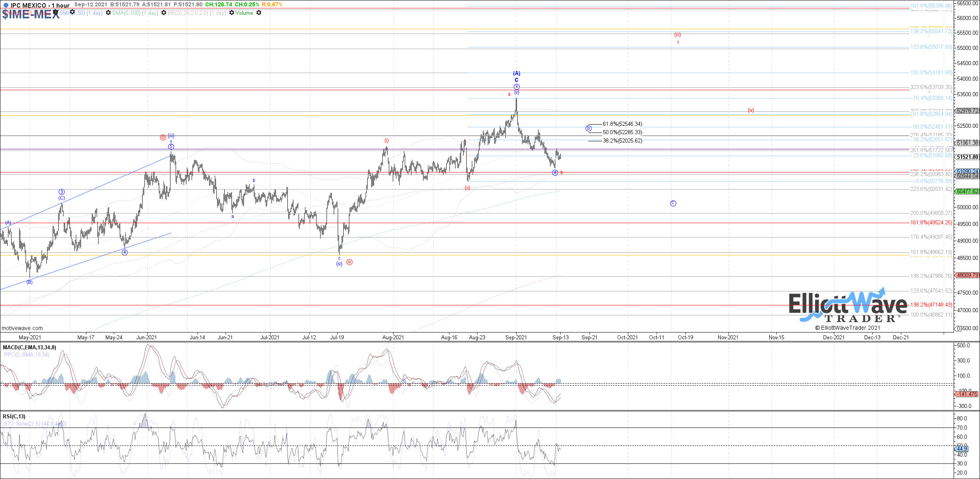Click the blue 51090.24 price tag
This screenshot has width=980, height=479.
[x=967, y=171]
